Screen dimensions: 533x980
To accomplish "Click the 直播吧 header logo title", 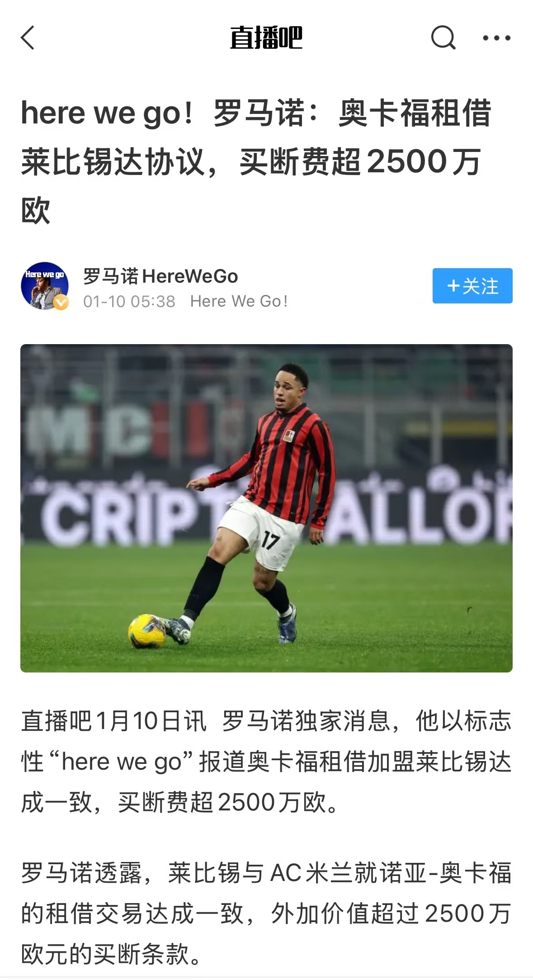I will point(266,38).
